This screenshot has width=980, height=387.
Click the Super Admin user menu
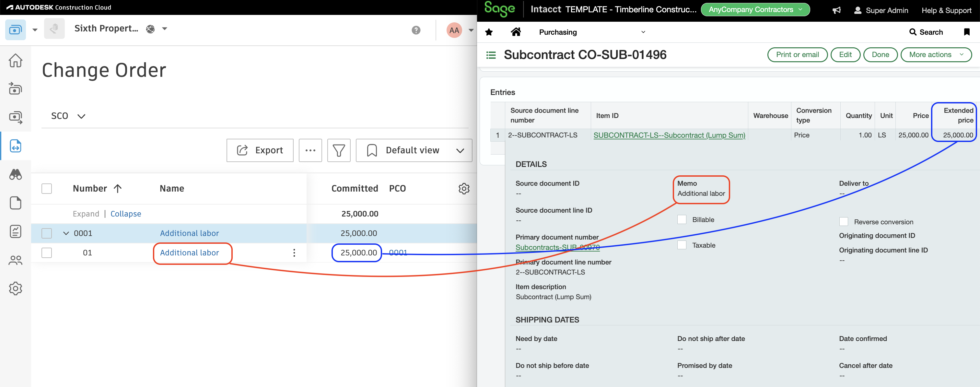881,10
